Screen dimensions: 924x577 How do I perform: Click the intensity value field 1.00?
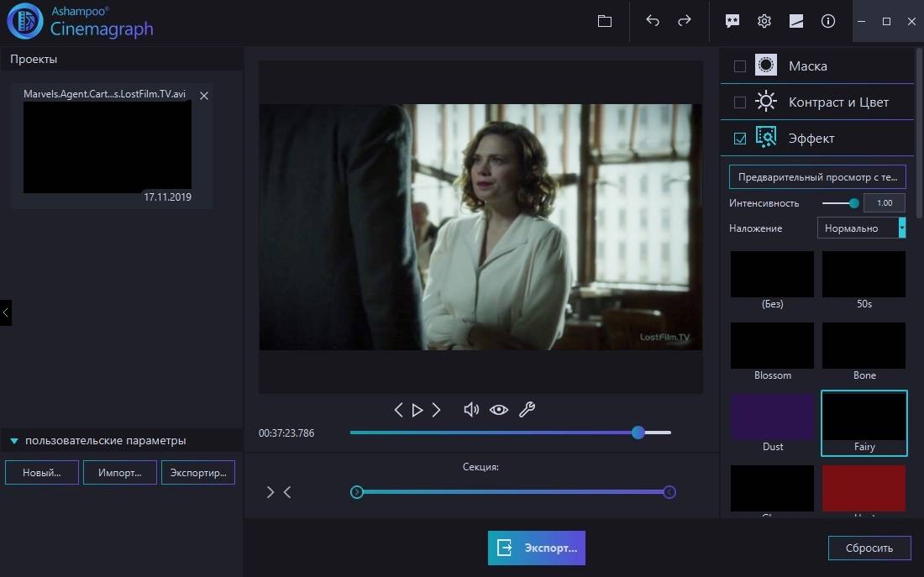(x=884, y=202)
